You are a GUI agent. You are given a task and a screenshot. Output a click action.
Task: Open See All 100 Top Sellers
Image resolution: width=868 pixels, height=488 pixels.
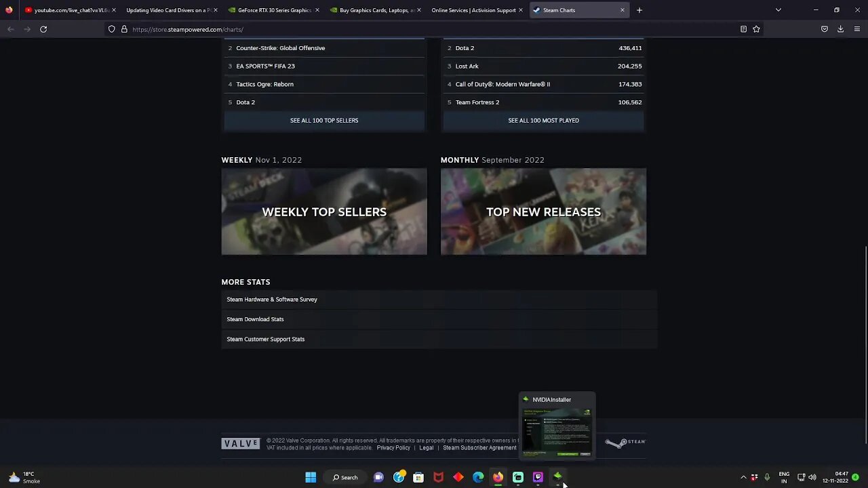tap(324, 120)
